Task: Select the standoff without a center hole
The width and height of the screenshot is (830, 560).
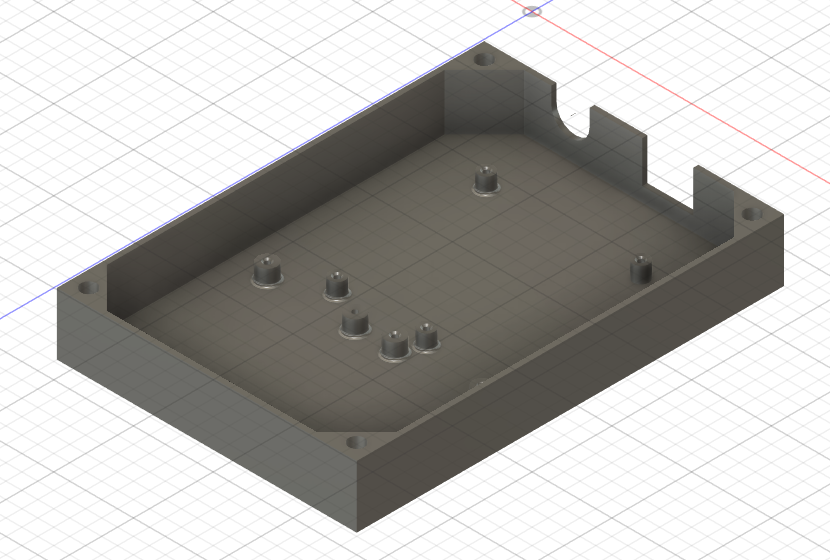Action: click(354, 323)
